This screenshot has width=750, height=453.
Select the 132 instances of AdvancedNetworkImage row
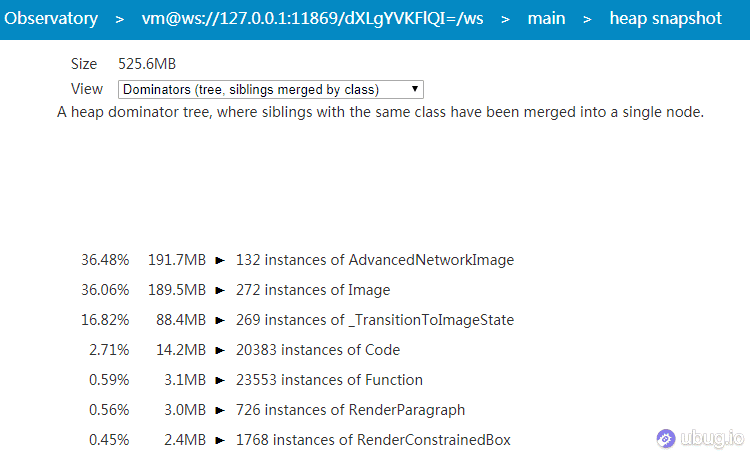374,260
